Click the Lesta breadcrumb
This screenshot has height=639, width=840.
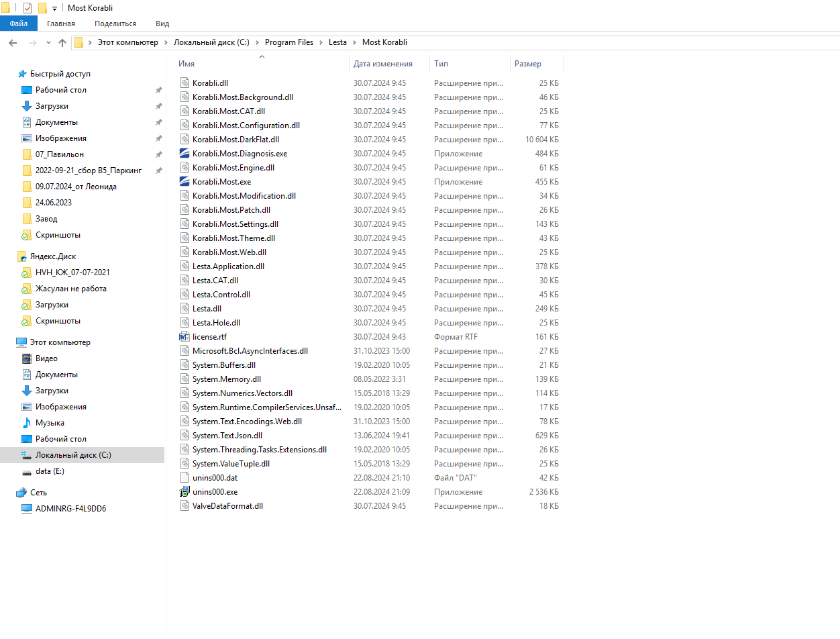[337, 42]
